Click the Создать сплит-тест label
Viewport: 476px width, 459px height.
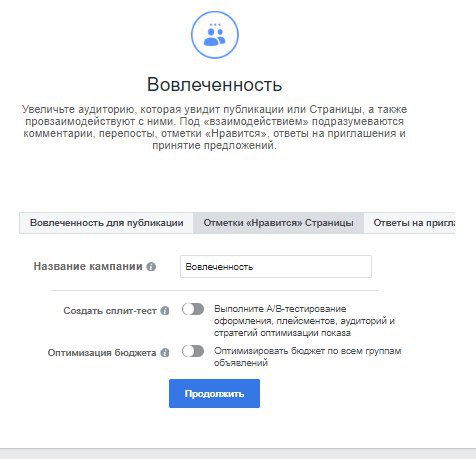click(110, 311)
